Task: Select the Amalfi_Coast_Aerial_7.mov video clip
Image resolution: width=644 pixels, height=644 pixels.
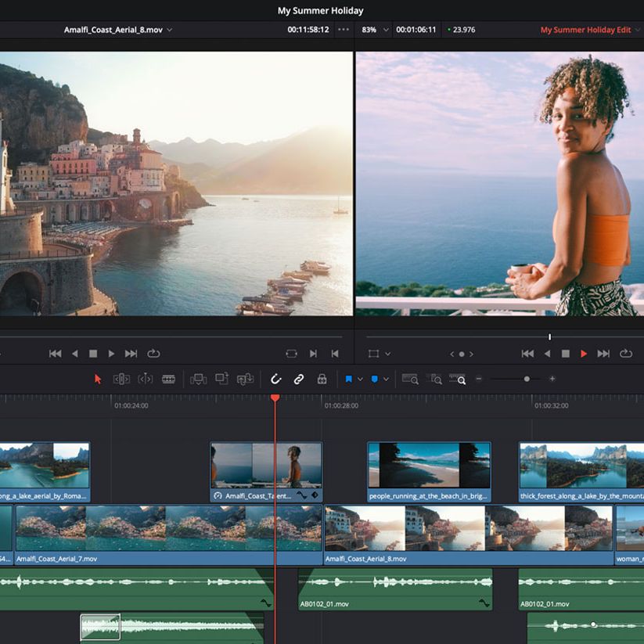Action: click(x=169, y=535)
